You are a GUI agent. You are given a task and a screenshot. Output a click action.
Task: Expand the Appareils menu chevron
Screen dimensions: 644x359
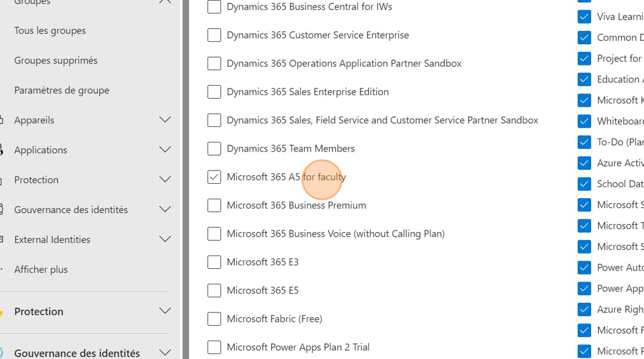165,120
